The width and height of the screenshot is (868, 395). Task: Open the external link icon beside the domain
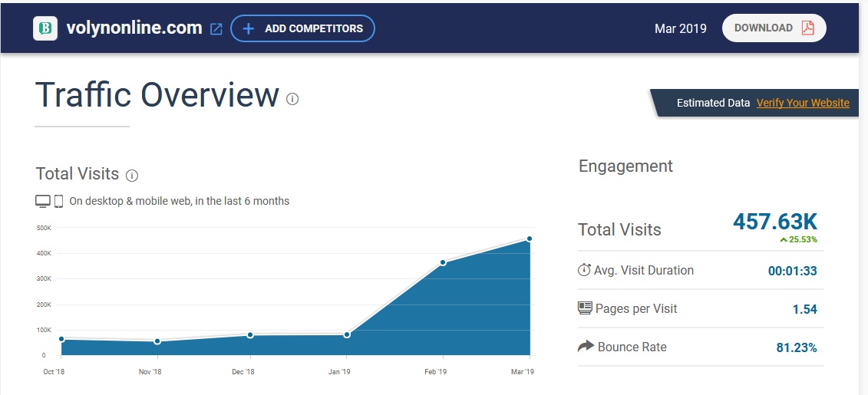[x=216, y=29]
